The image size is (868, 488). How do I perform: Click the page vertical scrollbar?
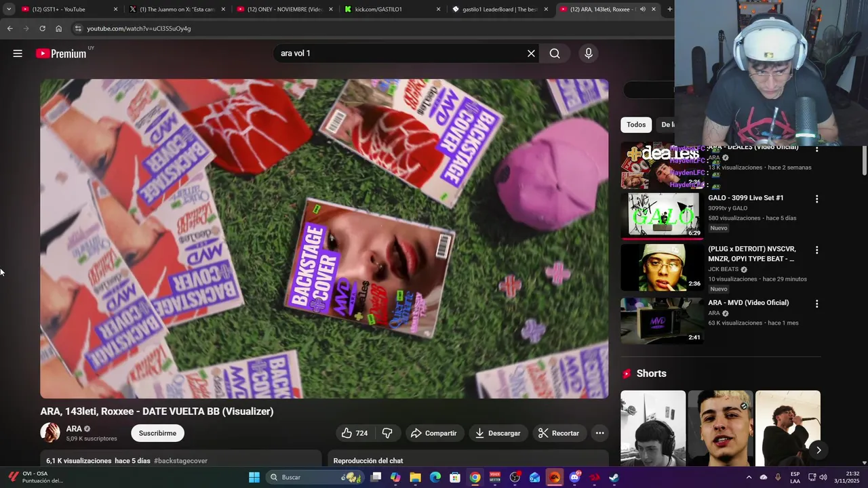click(864, 160)
